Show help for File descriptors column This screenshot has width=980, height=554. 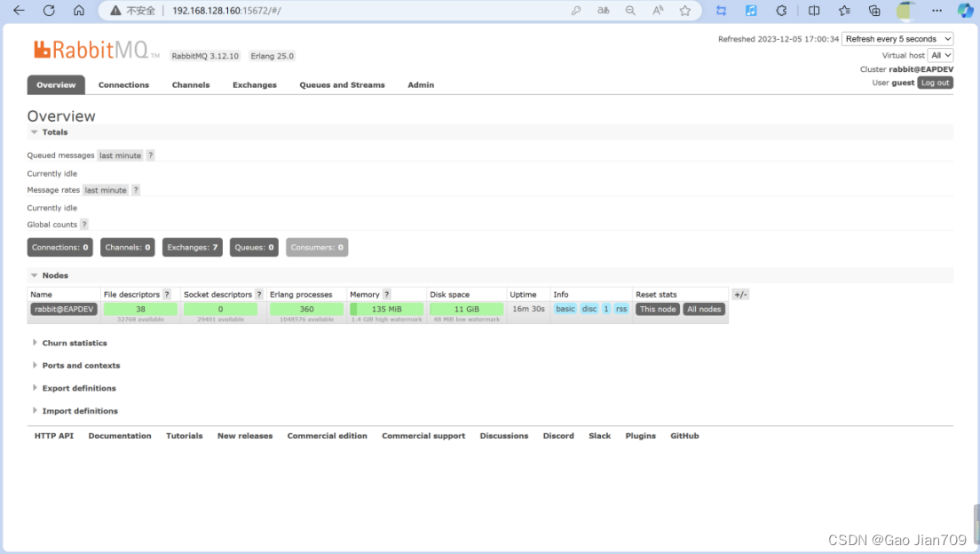pos(167,295)
